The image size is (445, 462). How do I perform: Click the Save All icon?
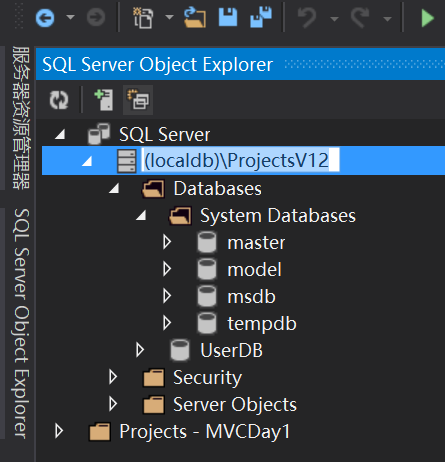(261, 17)
